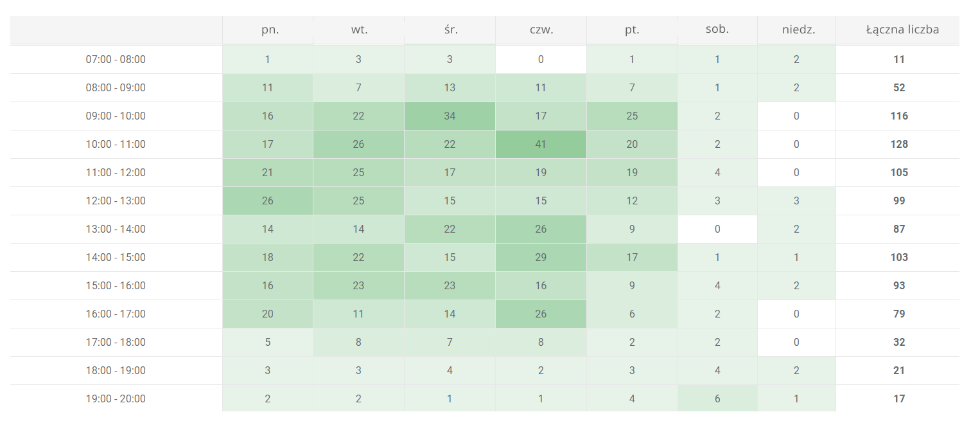
Task: Click the 10:00 - 11:00 row label
Action: point(116,145)
